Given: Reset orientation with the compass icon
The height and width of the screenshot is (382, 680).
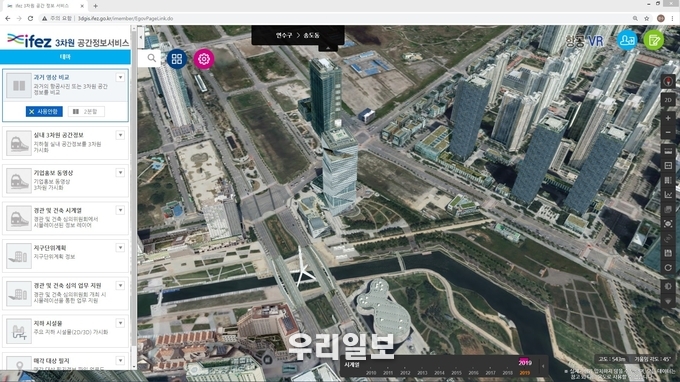Looking at the screenshot, I should [668, 82].
